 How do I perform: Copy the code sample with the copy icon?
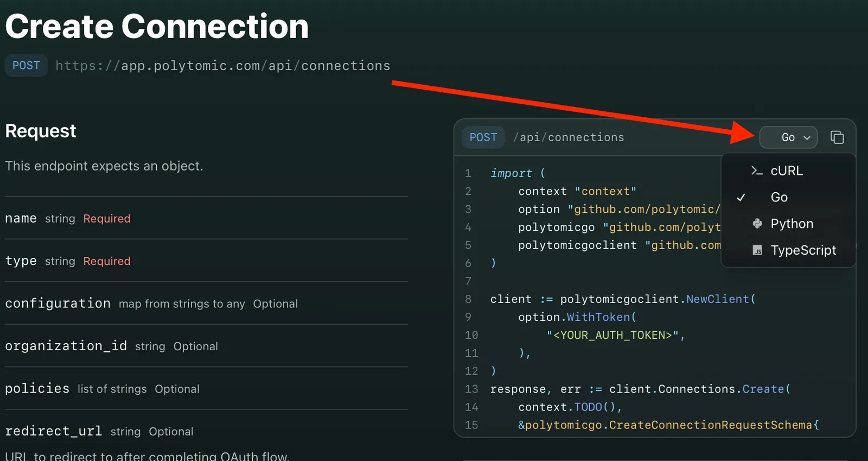click(837, 137)
